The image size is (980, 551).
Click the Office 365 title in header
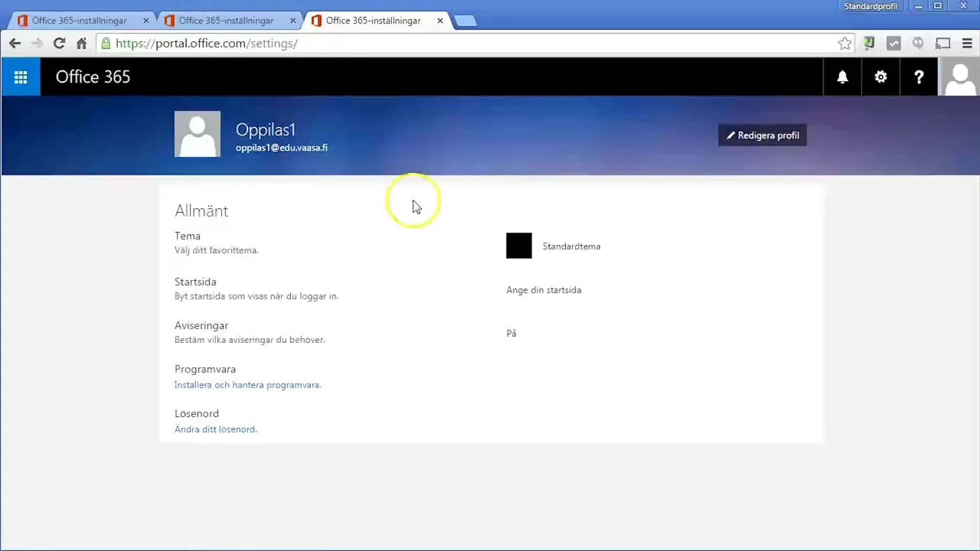(x=93, y=77)
